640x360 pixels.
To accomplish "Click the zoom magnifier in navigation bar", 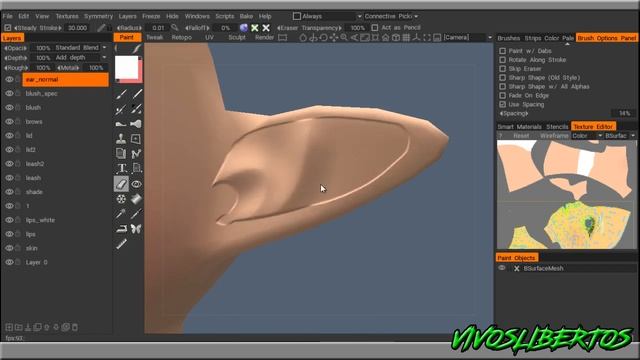I will point(344,38).
